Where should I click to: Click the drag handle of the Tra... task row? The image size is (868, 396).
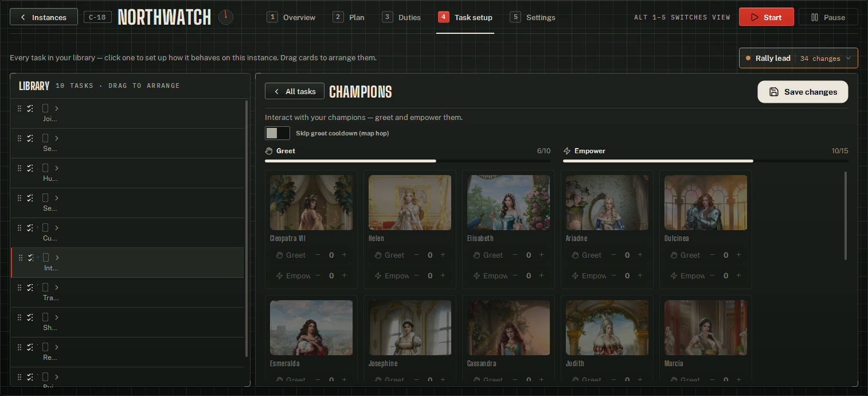(x=19, y=288)
